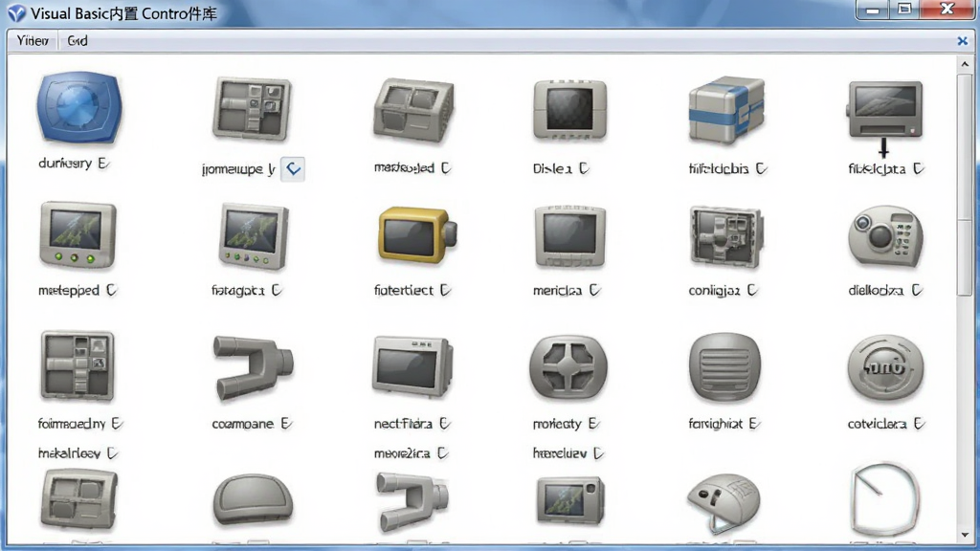The image size is (980, 551).
Task: Click the scrollbar up arrow
Action: pyautogui.click(x=965, y=64)
